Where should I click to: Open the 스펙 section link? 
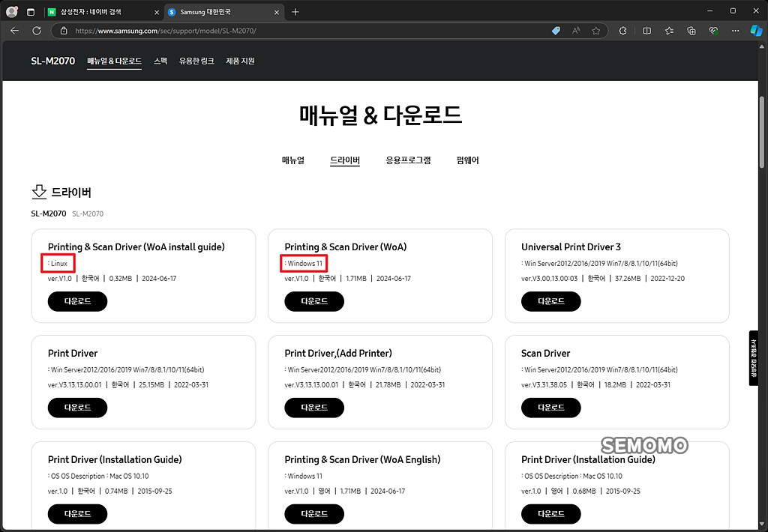[160, 61]
